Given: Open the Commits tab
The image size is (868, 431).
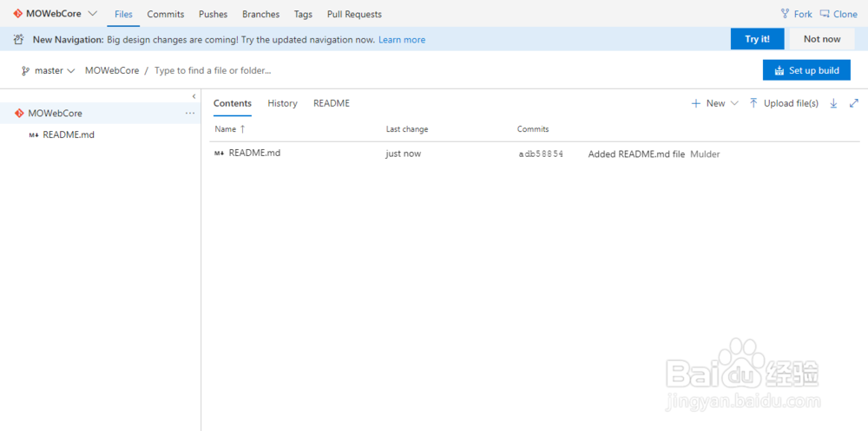Looking at the screenshot, I should pos(166,15).
